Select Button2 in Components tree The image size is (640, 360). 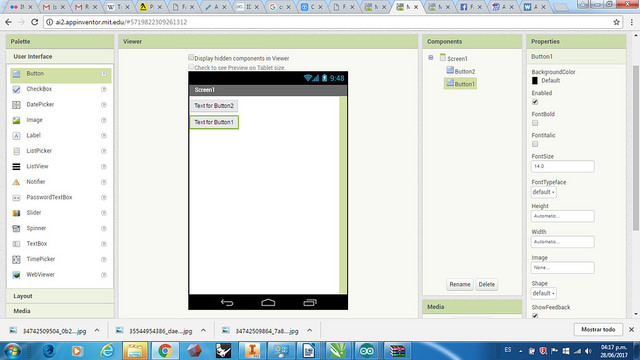[x=461, y=71]
